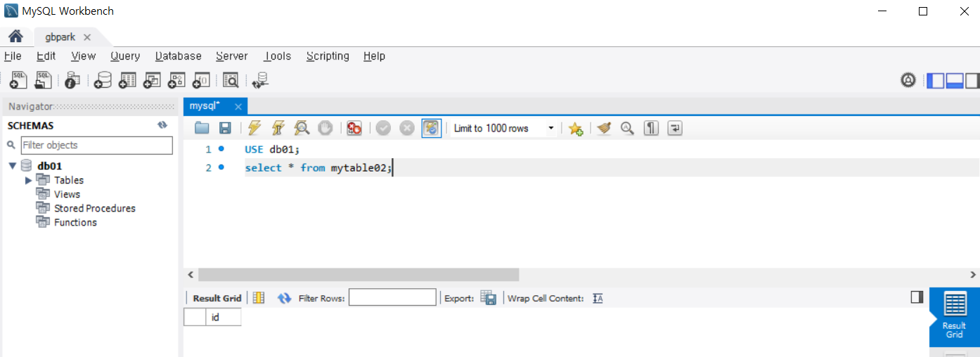Open the Database menu
This screenshot has width=980, height=357.
tap(179, 56)
